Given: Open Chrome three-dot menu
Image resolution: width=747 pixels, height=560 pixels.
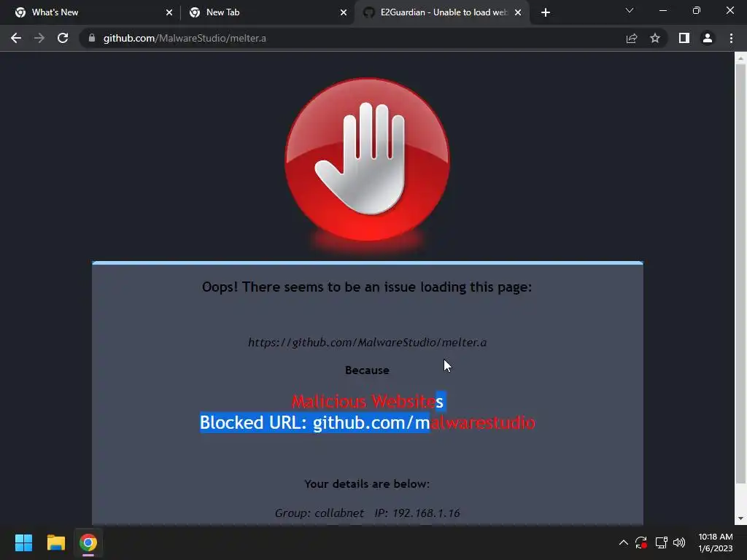Looking at the screenshot, I should tap(731, 38).
